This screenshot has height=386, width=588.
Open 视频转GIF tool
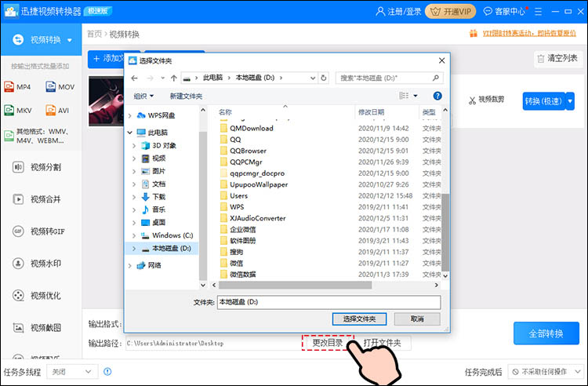tap(38, 231)
